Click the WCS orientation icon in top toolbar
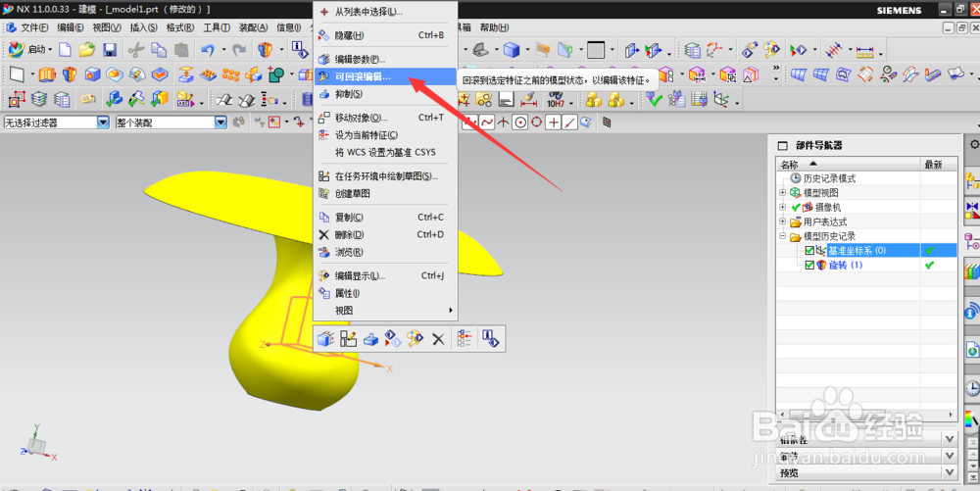Screen dimensions: 980x491 (x=713, y=49)
